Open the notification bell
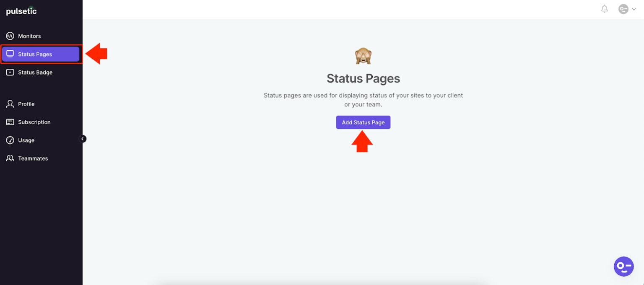 (604, 8)
